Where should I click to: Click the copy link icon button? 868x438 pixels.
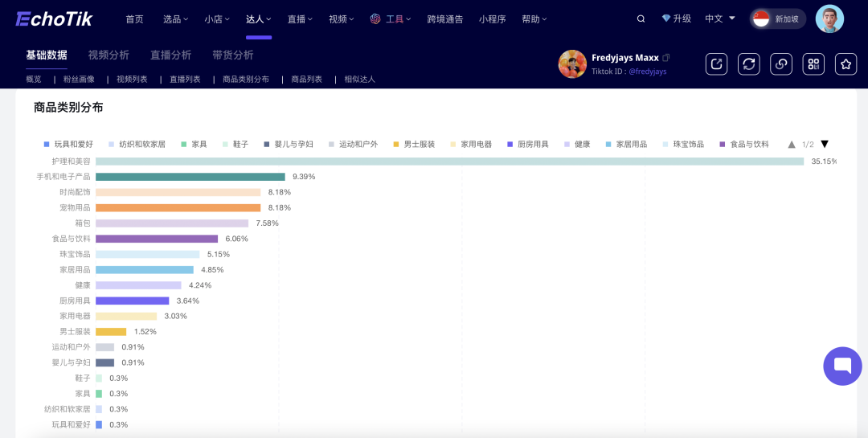point(781,64)
